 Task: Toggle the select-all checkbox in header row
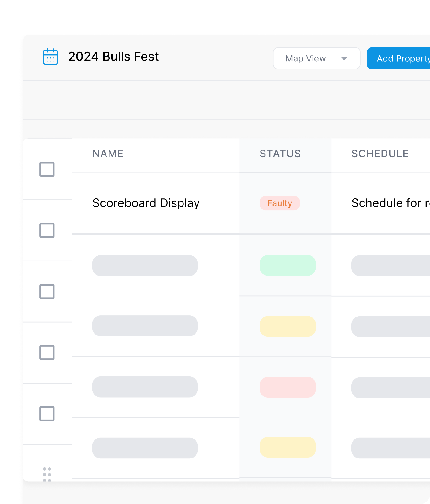point(47,169)
